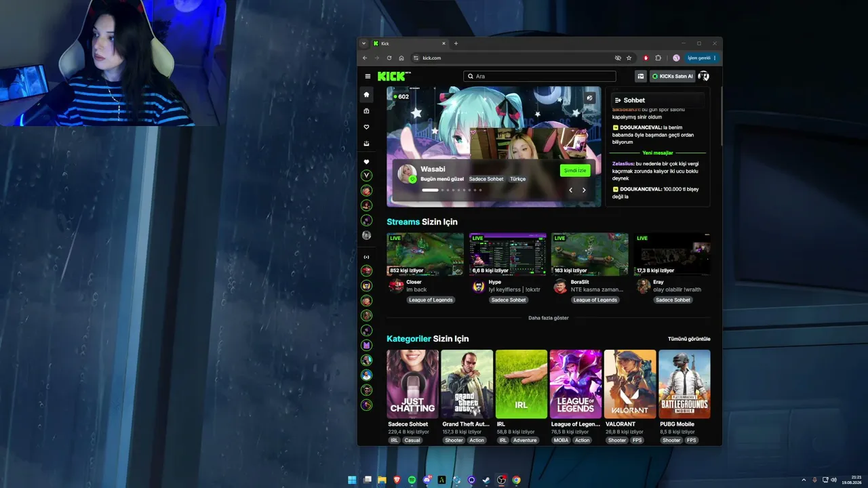Screen dimensions: 868x488
Task: Select the Kick browser tab
Action: point(409,43)
